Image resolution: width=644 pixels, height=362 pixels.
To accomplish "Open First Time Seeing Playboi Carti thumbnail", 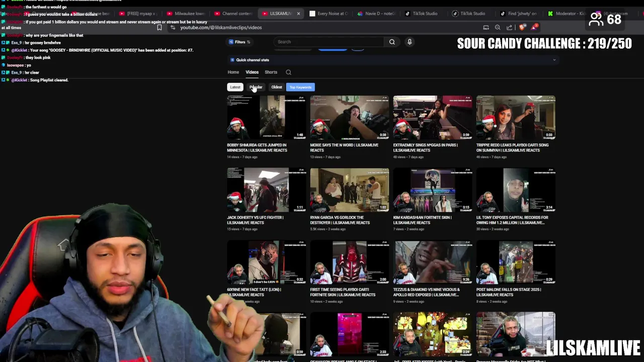I will pyautogui.click(x=349, y=262).
